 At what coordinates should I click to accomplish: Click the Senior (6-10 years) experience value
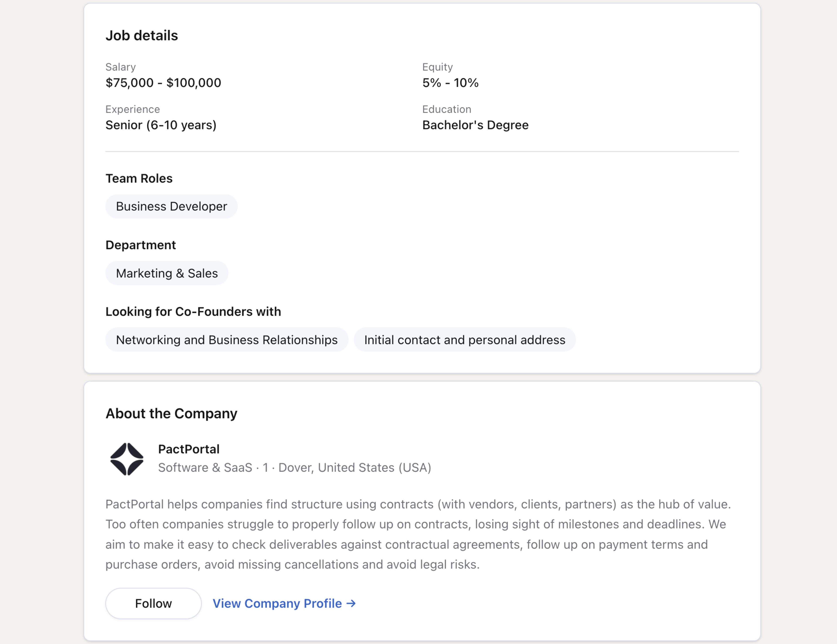[x=161, y=125]
